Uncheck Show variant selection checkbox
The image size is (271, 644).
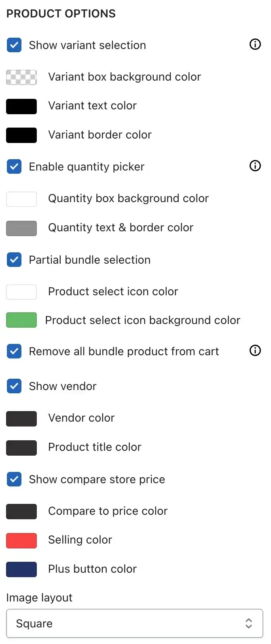14,45
